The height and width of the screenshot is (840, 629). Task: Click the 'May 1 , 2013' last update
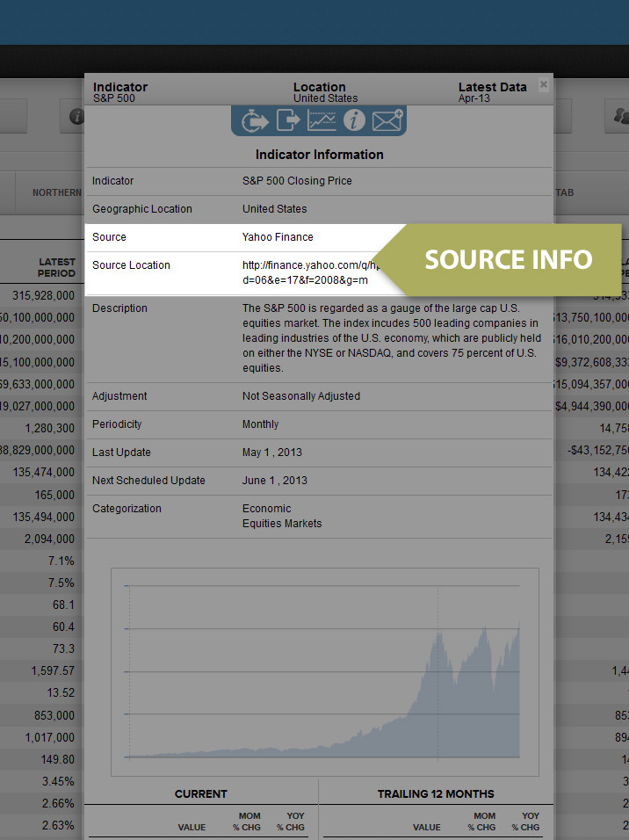(272, 453)
